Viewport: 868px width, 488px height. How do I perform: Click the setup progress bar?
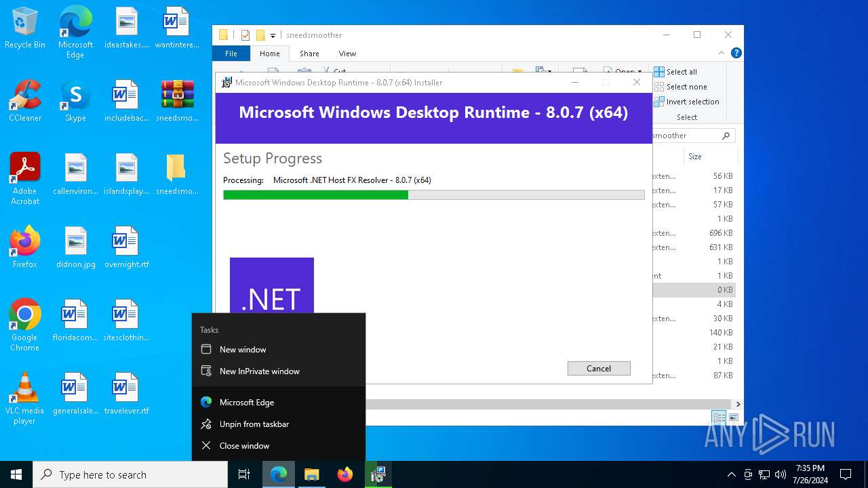click(x=434, y=195)
